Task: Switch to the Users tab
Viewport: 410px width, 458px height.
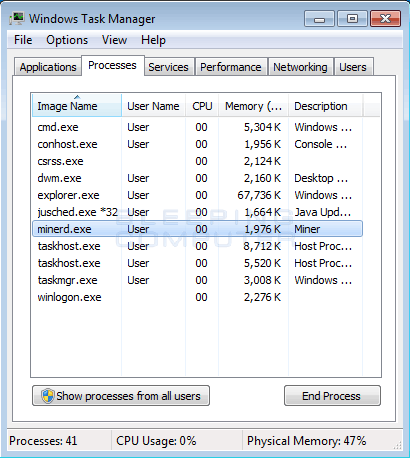Action: (353, 67)
